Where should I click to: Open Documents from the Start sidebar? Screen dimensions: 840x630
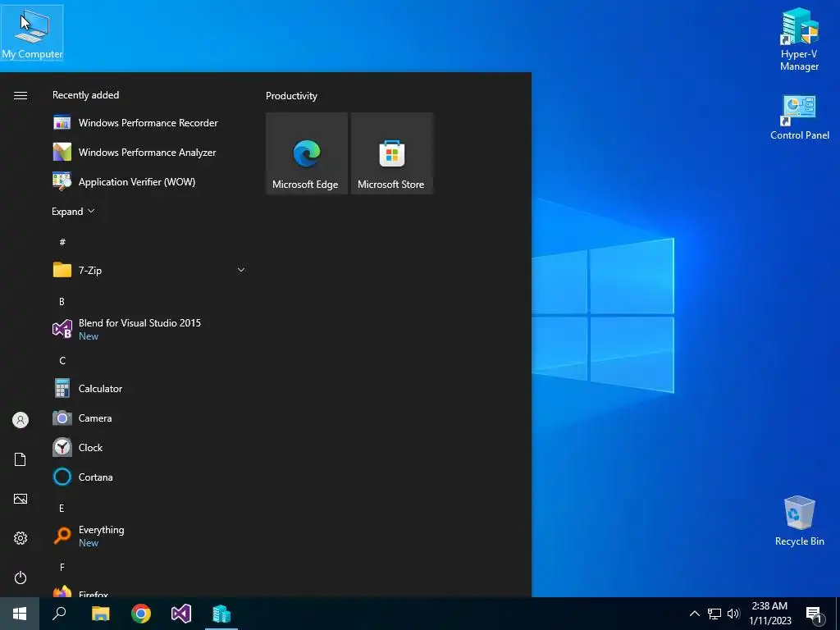tap(21, 459)
